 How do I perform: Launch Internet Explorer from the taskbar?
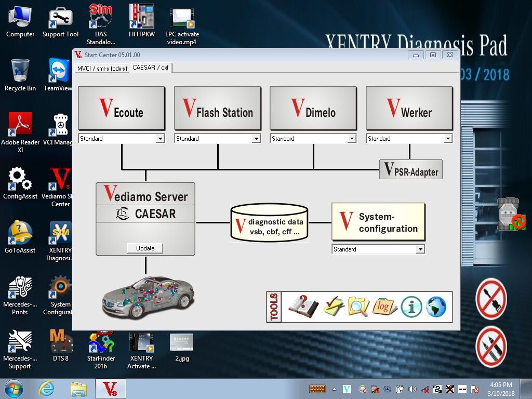coord(46,389)
